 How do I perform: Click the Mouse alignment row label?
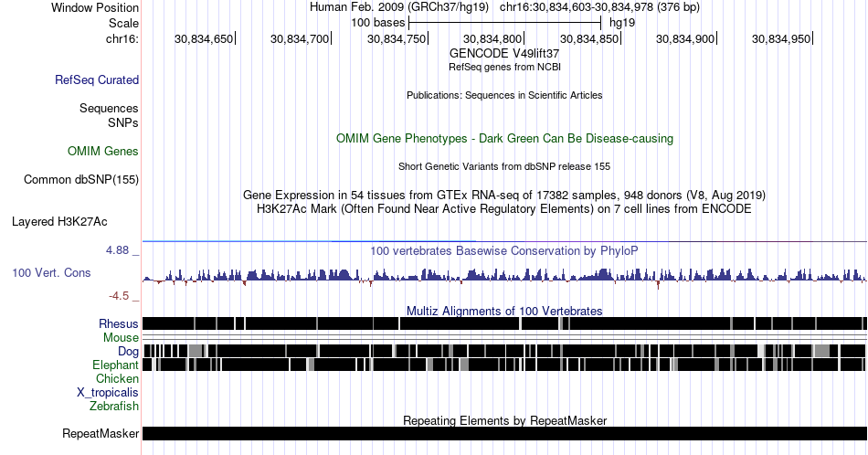pos(121,338)
